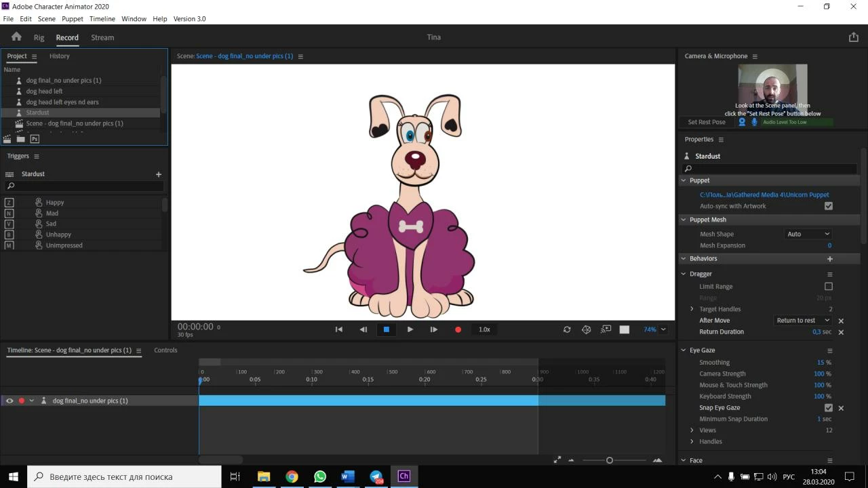Expand the Views row under Eye Gaze

(x=692, y=430)
